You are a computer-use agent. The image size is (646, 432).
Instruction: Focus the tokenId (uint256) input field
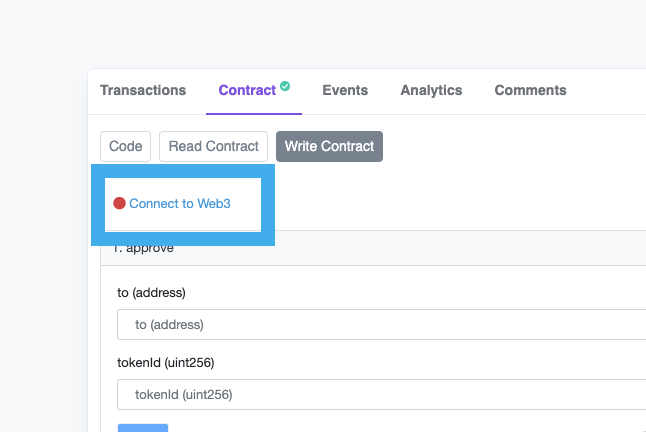tap(382, 395)
